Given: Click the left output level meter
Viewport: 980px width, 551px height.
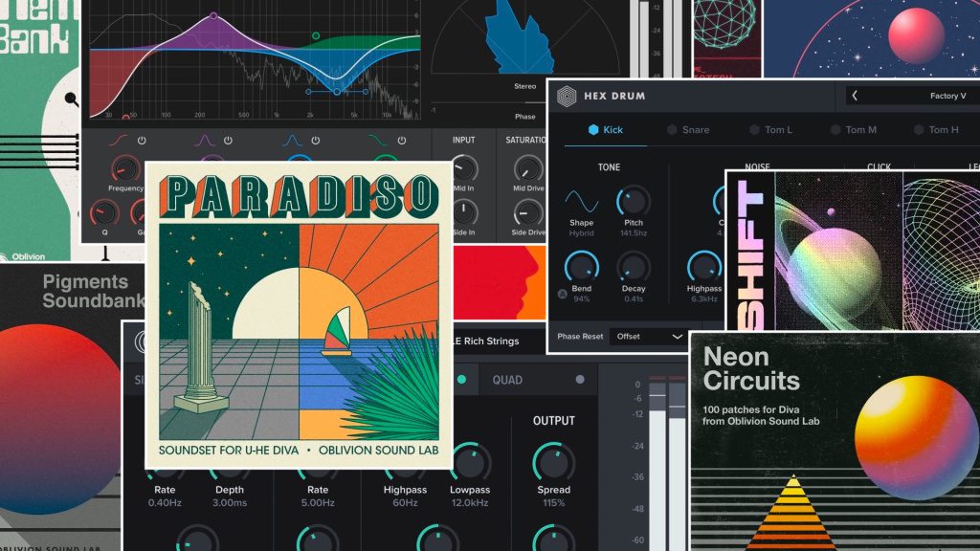Looking at the screenshot, I should pyautogui.click(x=657, y=464).
